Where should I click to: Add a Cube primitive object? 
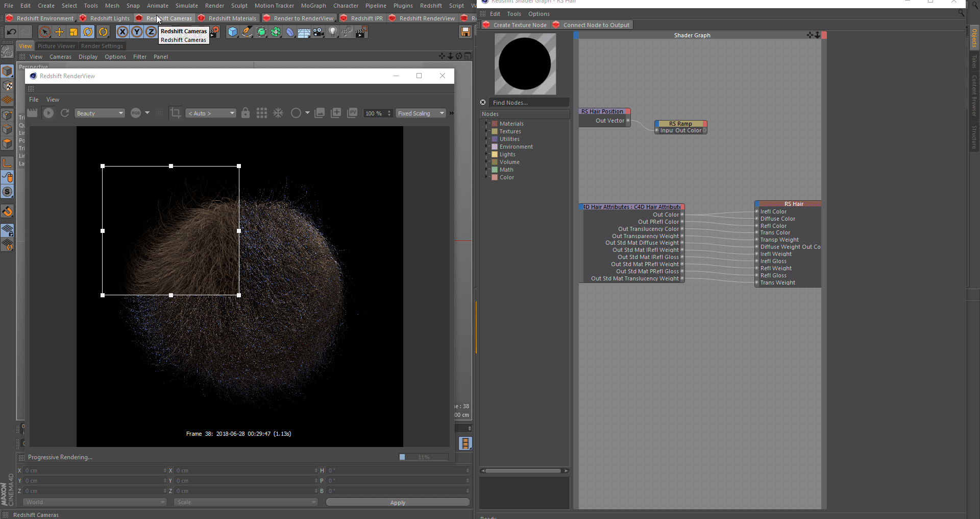coord(233,32)
